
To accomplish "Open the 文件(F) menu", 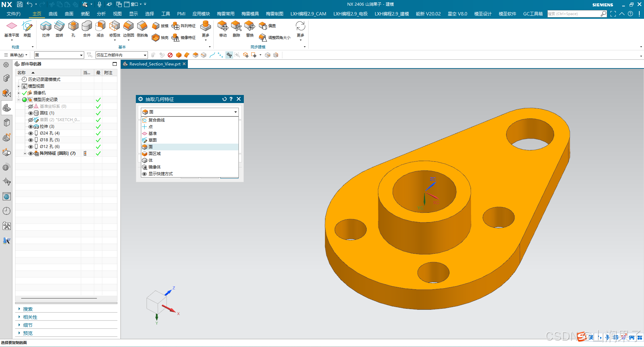I will (x=14, y=14).
